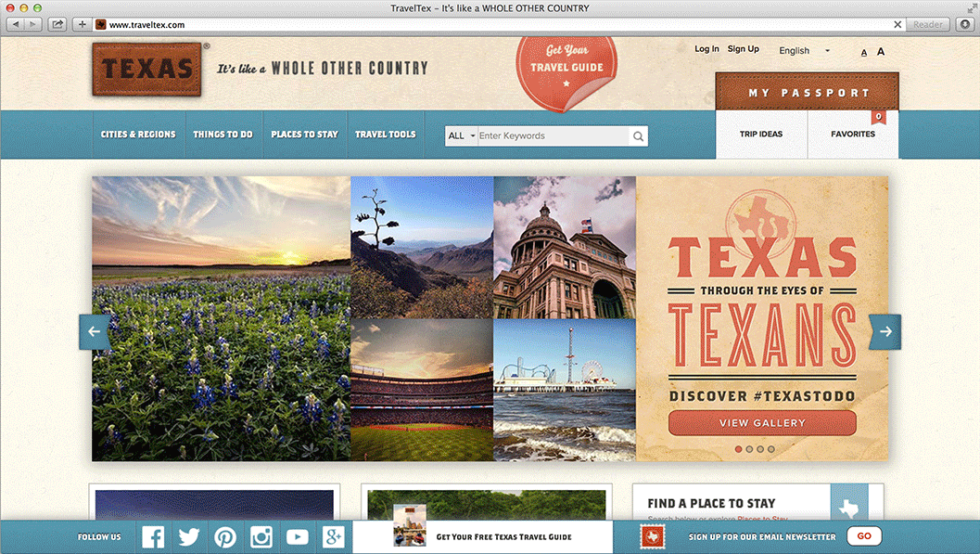This screenshot has height=554, width=980.
Task: Click the Safari share icon
Action: (x=57, y=24)
